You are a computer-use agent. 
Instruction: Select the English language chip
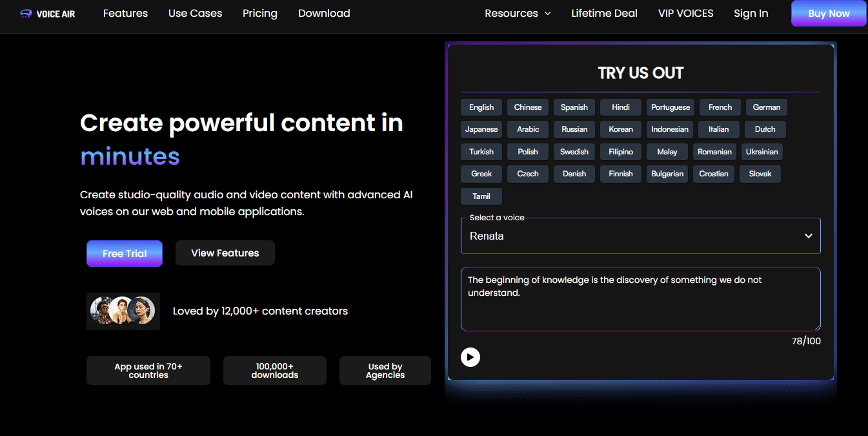click(x=481, y=107)
